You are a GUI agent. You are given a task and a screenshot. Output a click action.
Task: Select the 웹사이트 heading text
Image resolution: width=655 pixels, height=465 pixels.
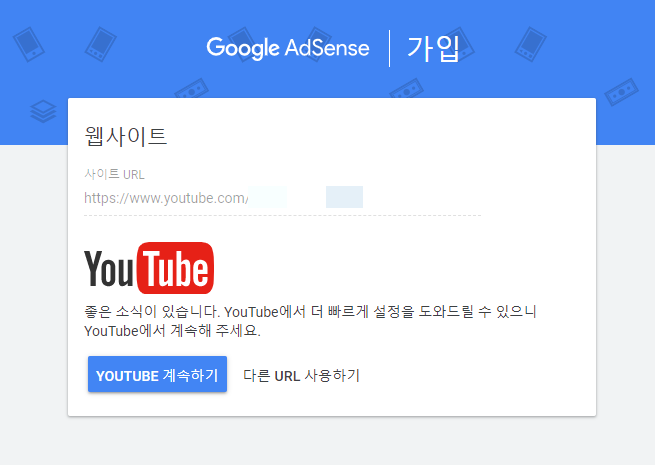(x=126, y=137)
